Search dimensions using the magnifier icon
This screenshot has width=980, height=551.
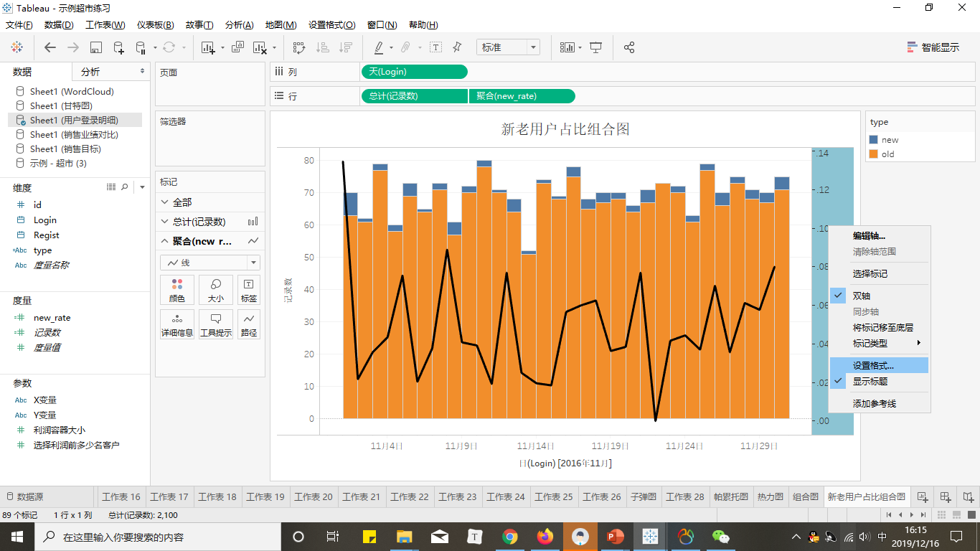pyautogui.click(x=125, y=187)
